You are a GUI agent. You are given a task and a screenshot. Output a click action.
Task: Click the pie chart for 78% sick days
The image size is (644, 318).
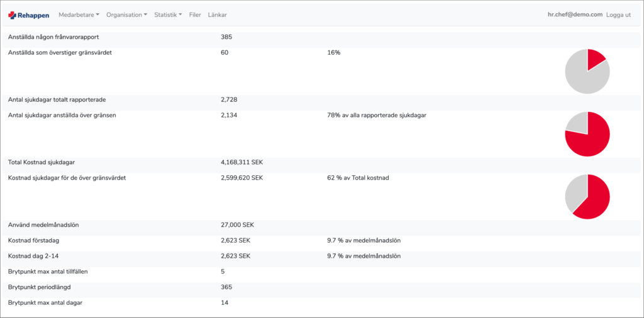(x=587, y=134)
